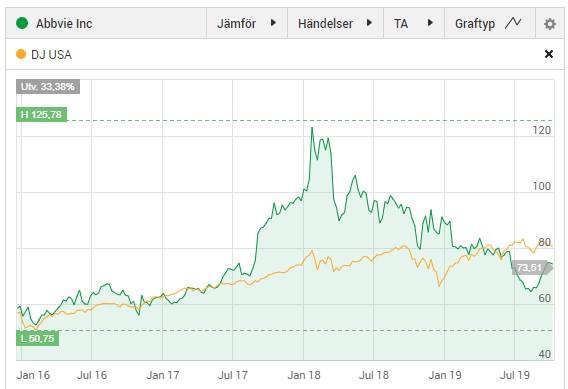Click the Jul 19 date label

[x=515, y=375]
